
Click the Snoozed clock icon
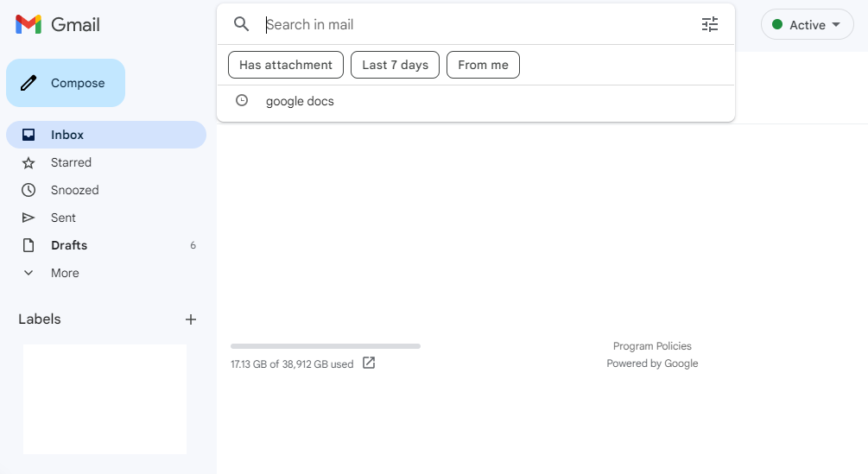[x=29, y=190]
